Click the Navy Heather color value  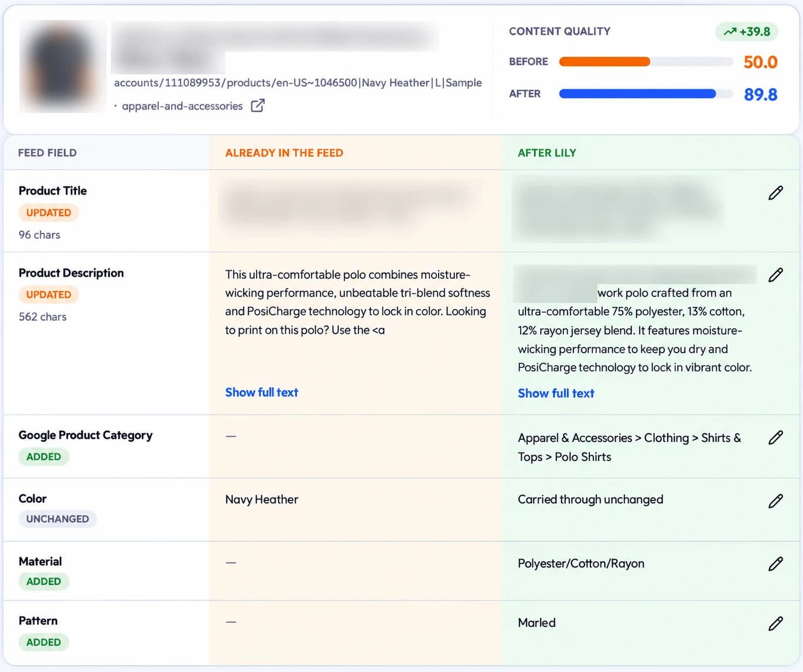(x=262, y=500)
